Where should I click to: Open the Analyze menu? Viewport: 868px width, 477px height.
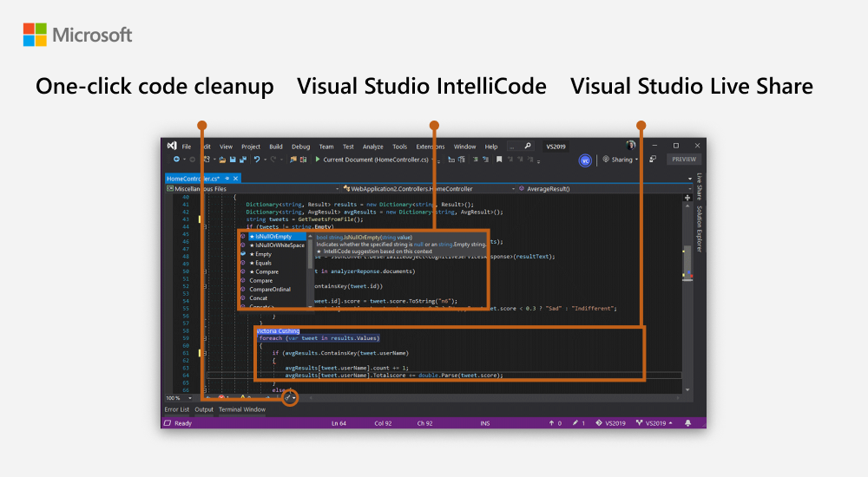(372, 147)
